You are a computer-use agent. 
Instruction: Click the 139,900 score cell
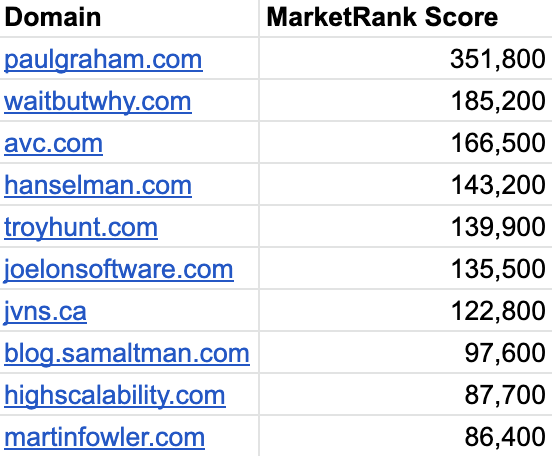[x=406, y=226]
